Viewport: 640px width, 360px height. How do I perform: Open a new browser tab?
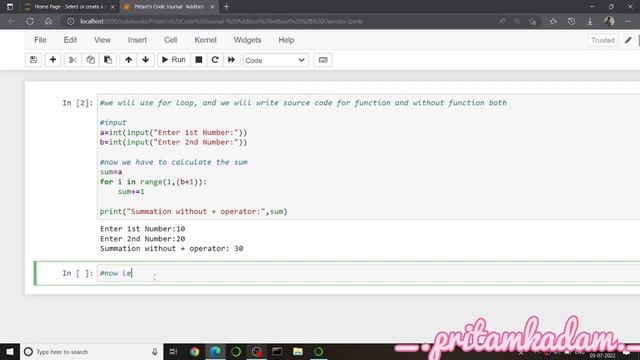[x=227, y=7]
